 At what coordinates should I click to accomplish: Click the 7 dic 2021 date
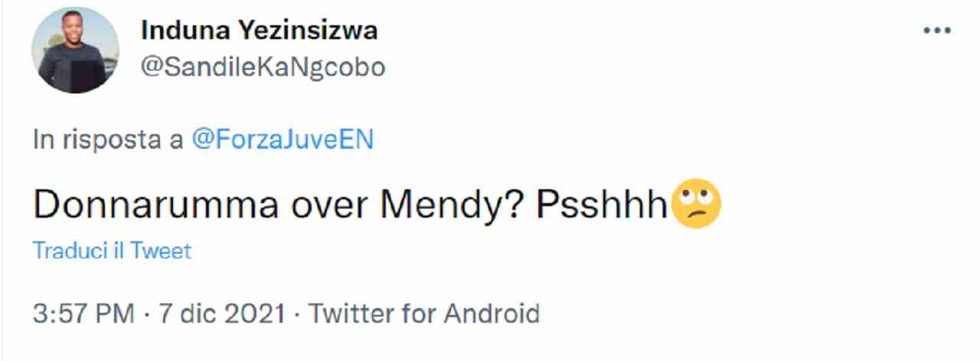pos(220,313)
